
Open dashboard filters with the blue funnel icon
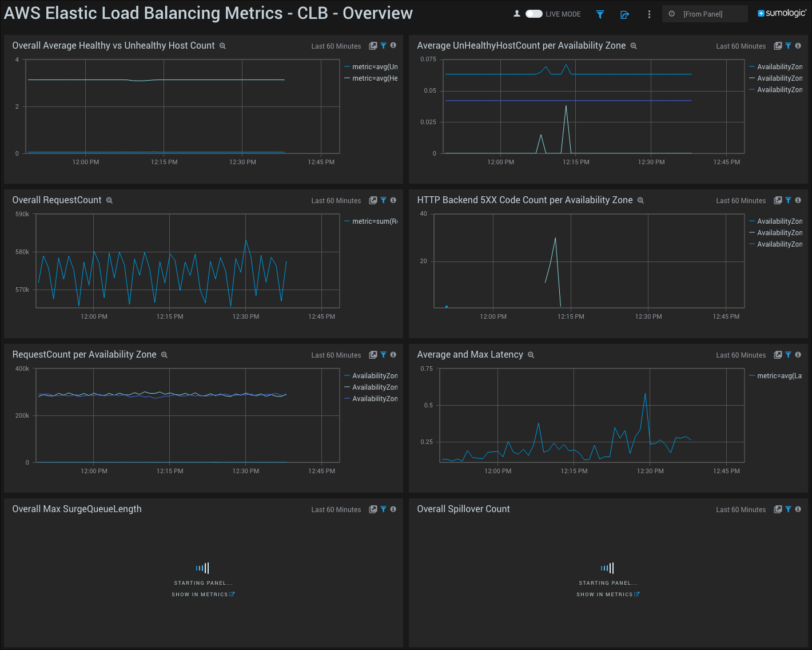[x=600, y=14]
